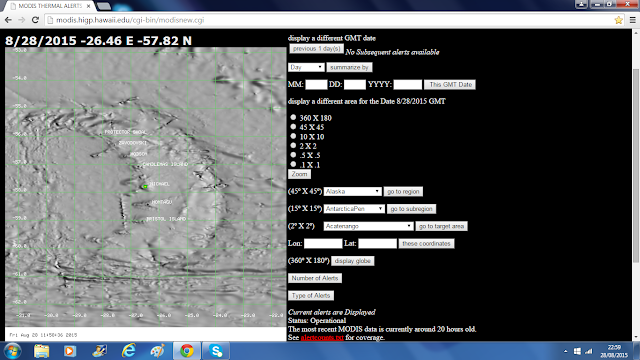This screenshot has height=360, width=640.
Task: Click the page vertical scrollbar
Action: click(x=636, y=165)
